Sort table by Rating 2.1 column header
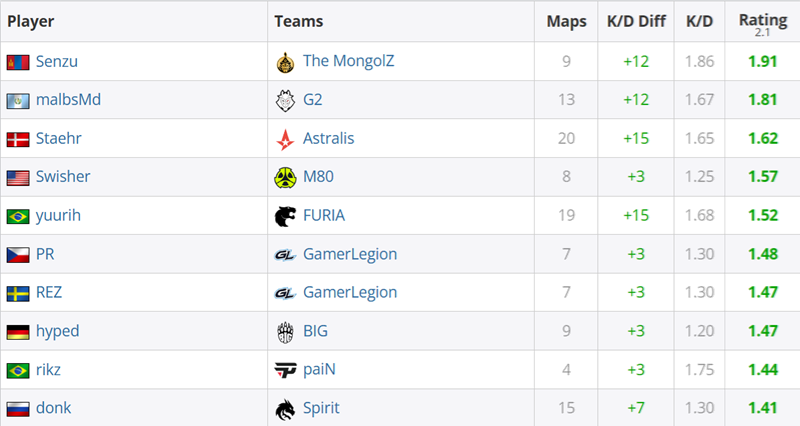The height and width of the screenshot is (426, 800). click(763, 23)
